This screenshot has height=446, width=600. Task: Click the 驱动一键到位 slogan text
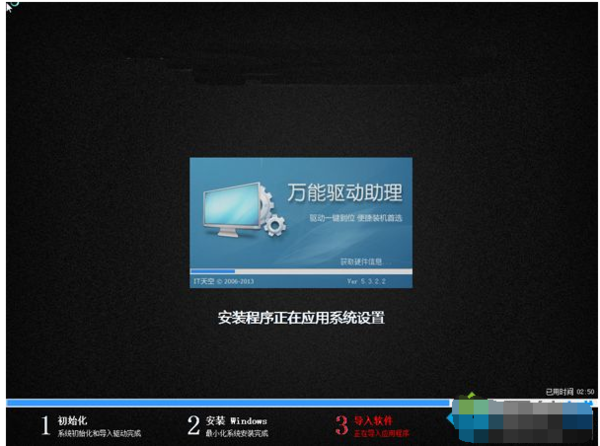click(355, 218)
